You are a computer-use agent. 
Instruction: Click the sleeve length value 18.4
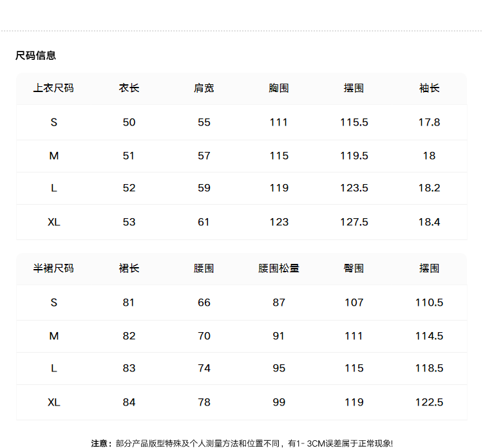coord(429,222)
